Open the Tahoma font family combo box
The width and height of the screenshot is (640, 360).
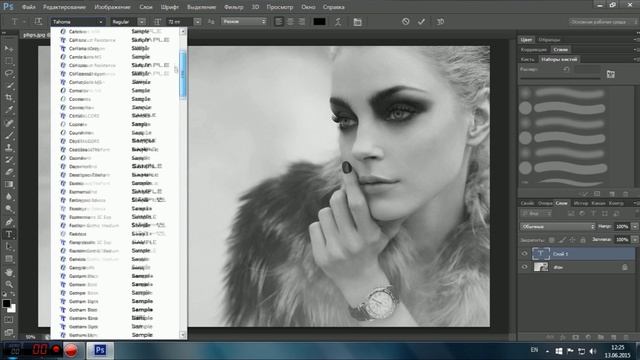click(78, 22)
